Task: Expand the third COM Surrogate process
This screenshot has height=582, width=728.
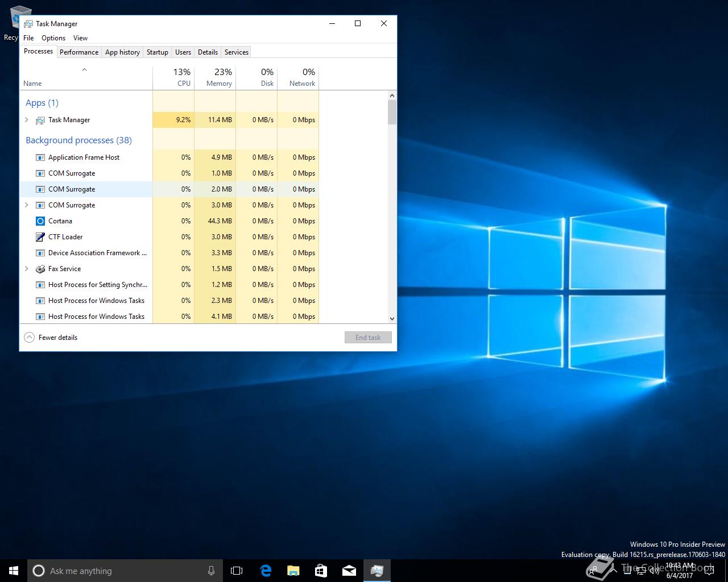Action: (x=27, y=205)
